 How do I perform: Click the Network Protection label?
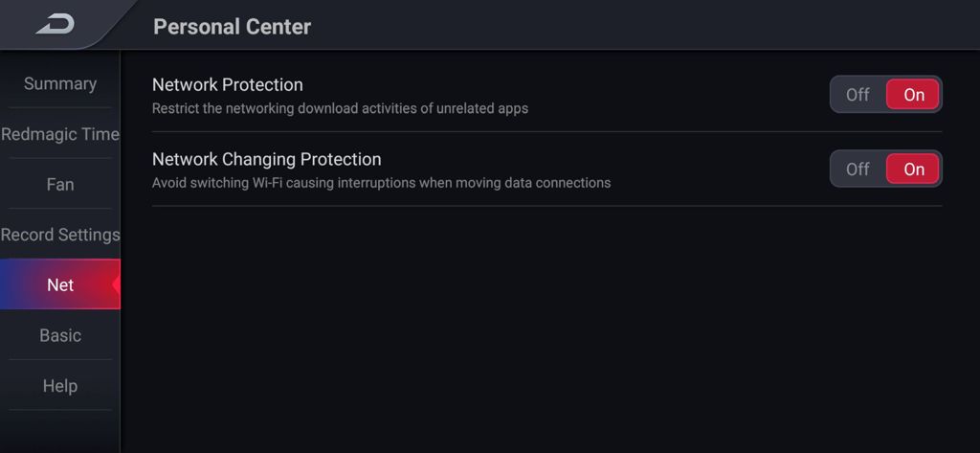[x=228, y=84]
